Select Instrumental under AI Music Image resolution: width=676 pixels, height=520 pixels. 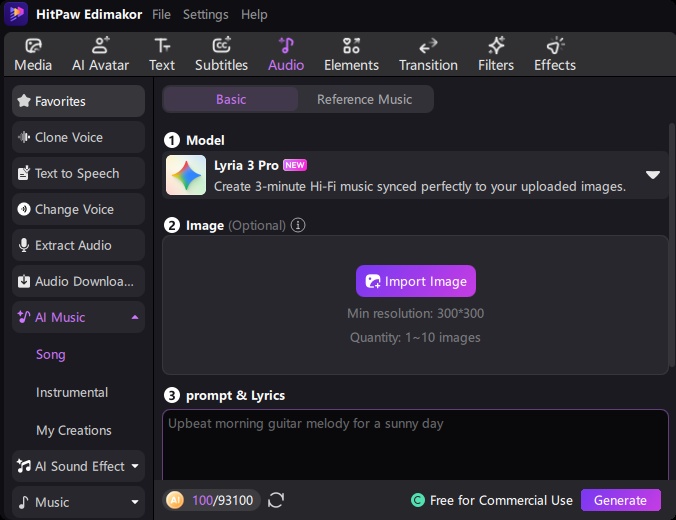pos(72,392)
